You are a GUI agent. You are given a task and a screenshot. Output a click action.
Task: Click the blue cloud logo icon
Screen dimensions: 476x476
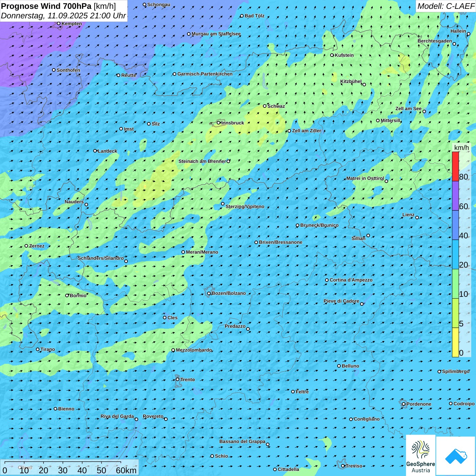click(456, 456)
